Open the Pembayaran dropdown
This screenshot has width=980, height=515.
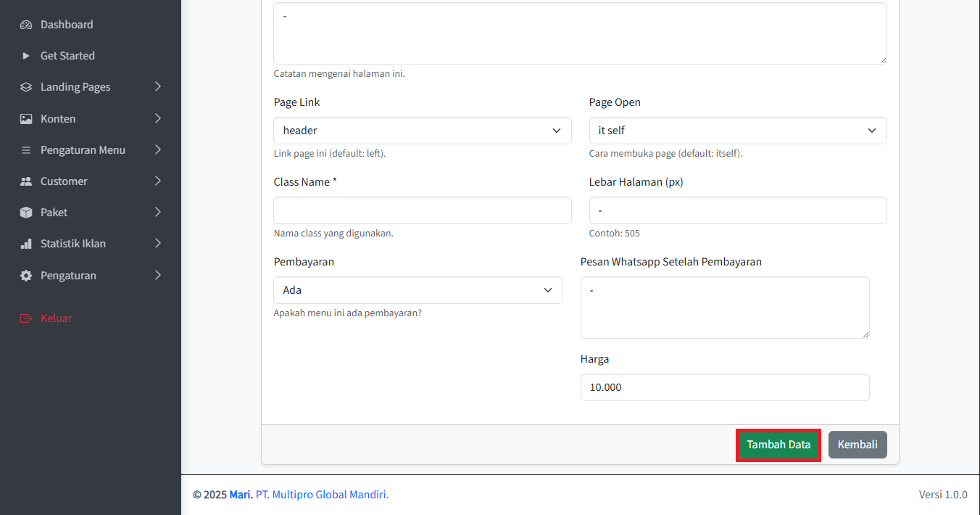[x=418, y=290]
